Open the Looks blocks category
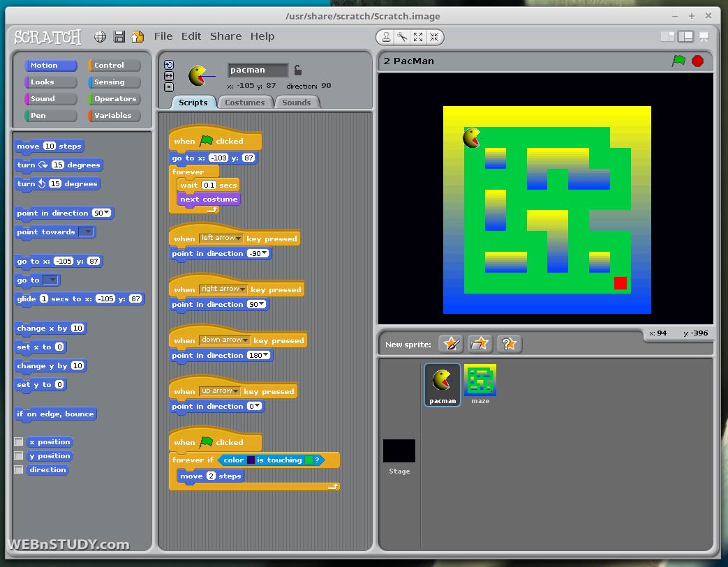Viewport: 728px width, 567px height. [51, 82]
